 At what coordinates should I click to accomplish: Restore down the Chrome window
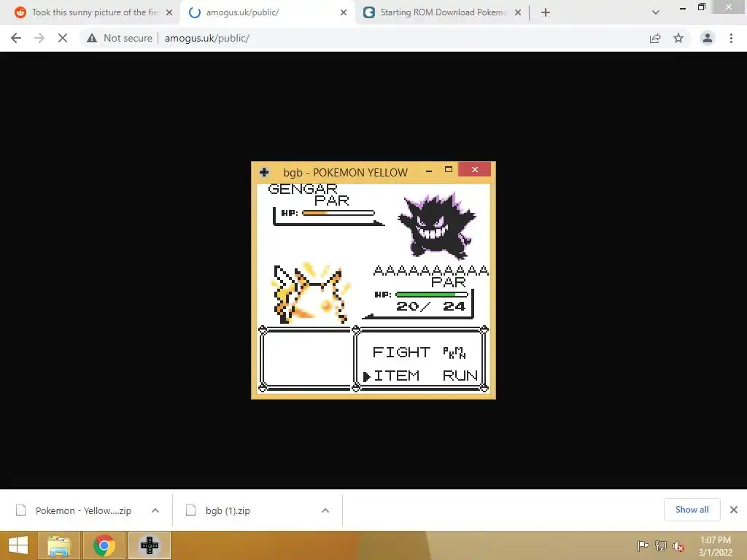pyautogui.click(x=701, y=7)
